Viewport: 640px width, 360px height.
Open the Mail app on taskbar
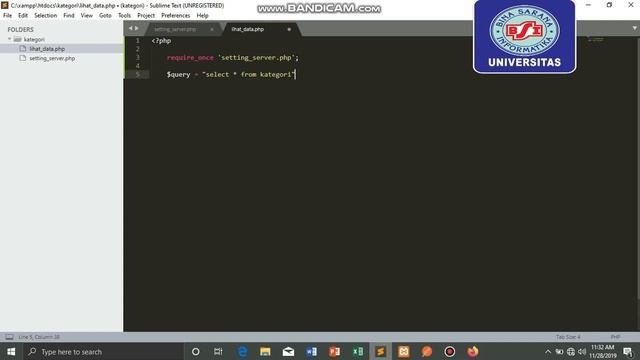[288, 351]
